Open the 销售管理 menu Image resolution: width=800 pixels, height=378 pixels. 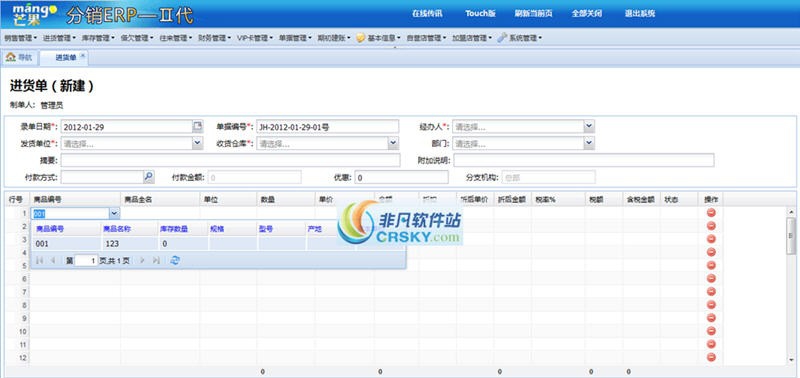20,38
